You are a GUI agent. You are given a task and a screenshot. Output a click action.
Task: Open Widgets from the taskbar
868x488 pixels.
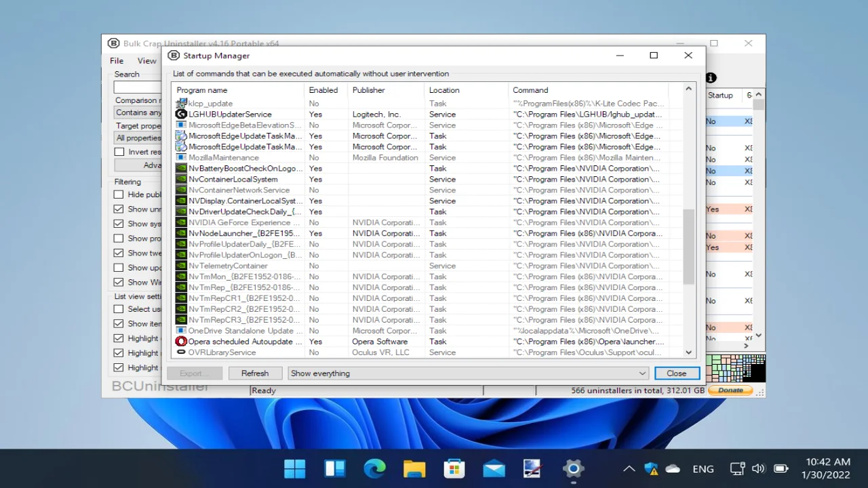tap(335, 468)
